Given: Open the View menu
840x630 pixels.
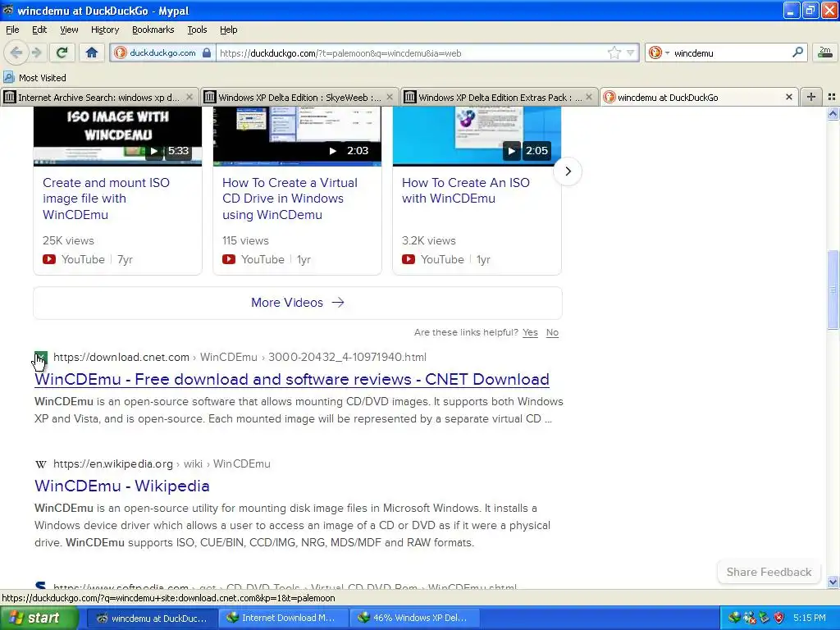Looking at the screenshot, I should (x=69, y=30).
